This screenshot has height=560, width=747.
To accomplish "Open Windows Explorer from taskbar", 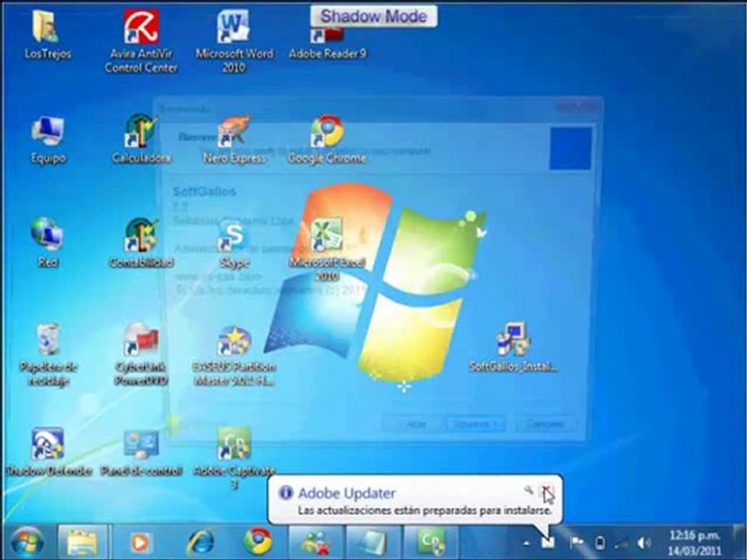I will coord(82,542).
